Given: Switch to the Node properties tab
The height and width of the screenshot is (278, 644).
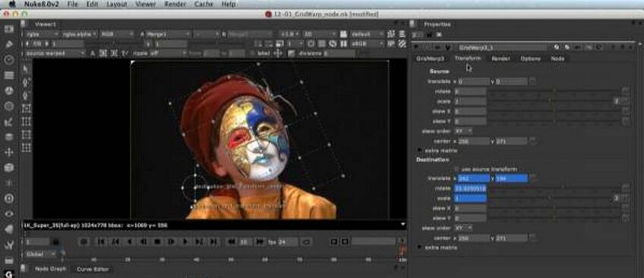Looking at the screenshot, I should click(x=557, y=58).
